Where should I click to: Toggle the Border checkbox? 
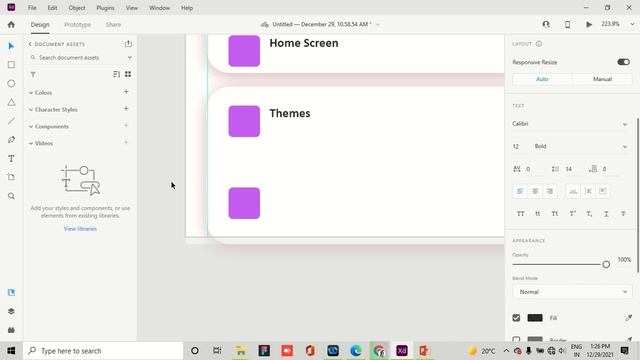coord(516,339)
